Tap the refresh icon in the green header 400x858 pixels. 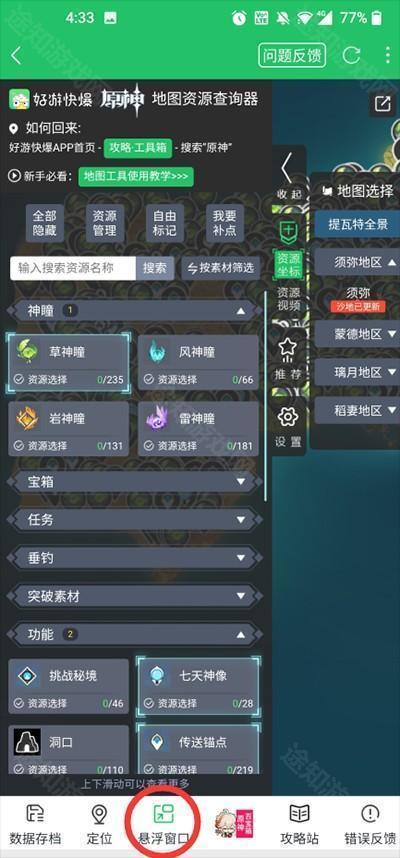pos(351,55)
